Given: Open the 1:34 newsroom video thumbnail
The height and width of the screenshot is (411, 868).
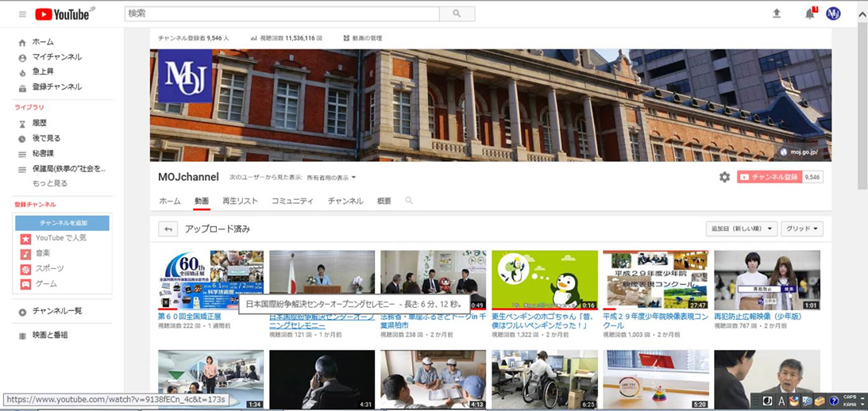Looking at the screenshot, I should [x=211, y=379].
